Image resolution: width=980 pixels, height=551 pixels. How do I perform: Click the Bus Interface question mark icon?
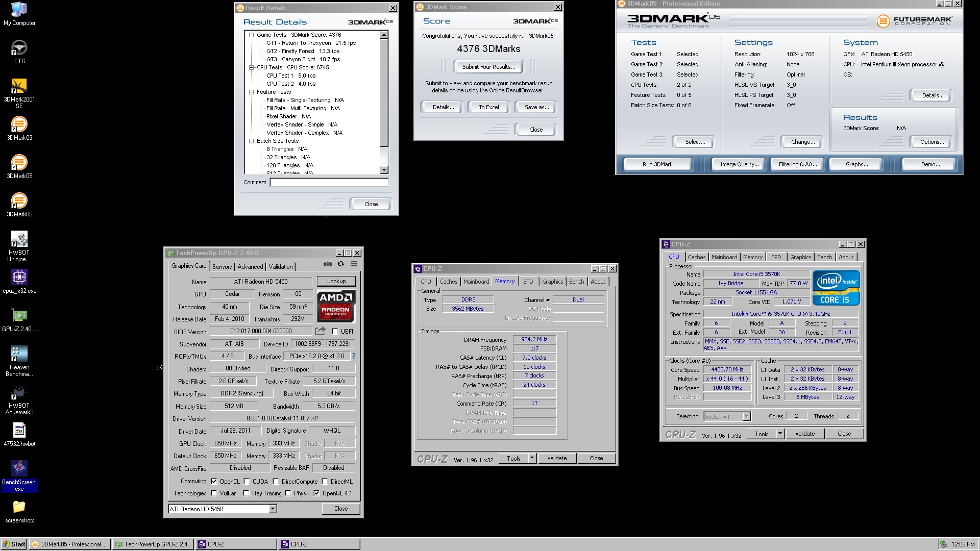pos(354,356)
